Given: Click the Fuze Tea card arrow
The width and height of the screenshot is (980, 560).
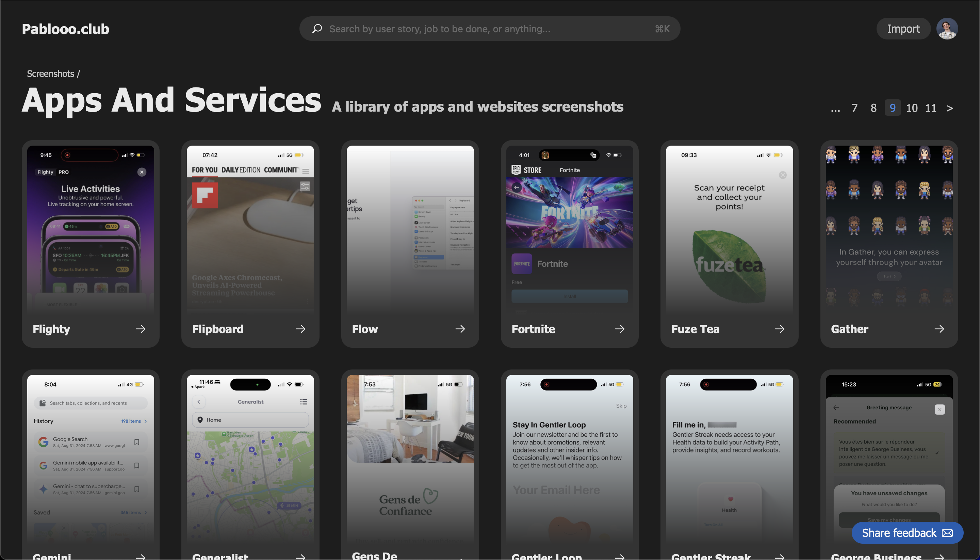Looking at the screenshot, I should [x=780, y=329].
